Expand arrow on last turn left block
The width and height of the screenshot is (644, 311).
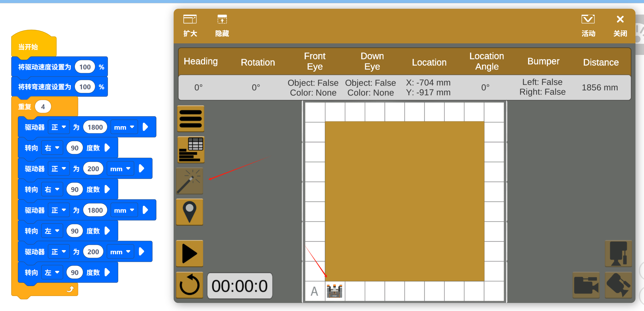(x=107, y=272)
